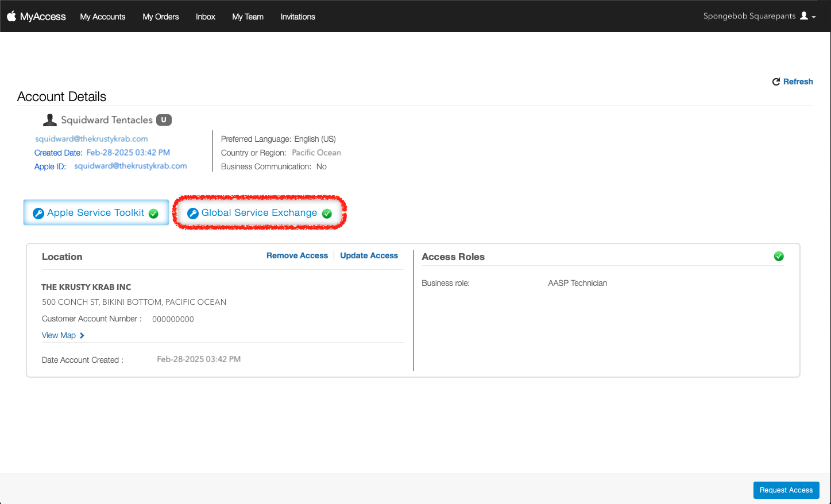Click the Update Access link
831x504 pixels.
[369, 255]
